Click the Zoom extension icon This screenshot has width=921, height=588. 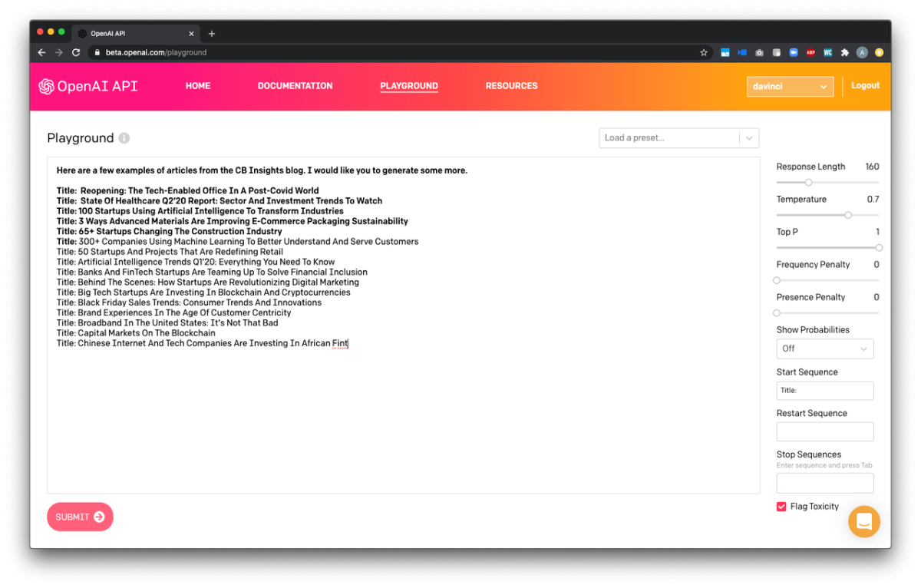794,53
